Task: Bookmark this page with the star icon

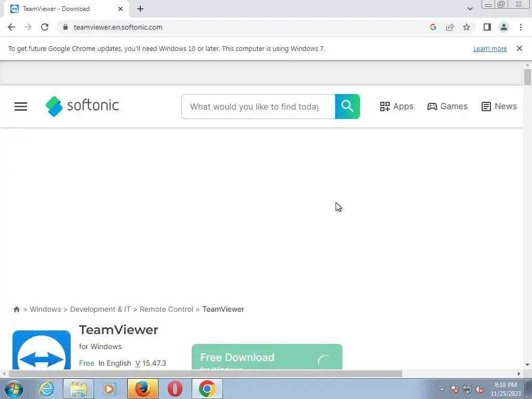Action: pos(467,27)
